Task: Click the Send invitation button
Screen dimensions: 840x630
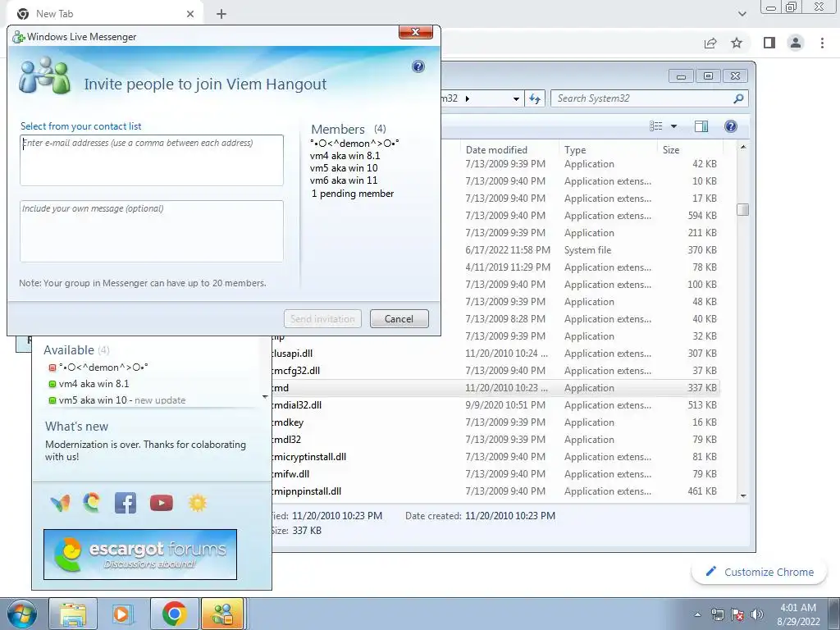Action: (x=322, y=319)
